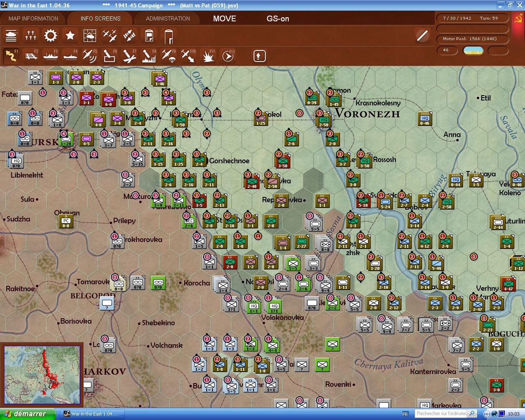Click the Etil town label
Screen dimensions: 525x420
(x=486, y=98)
